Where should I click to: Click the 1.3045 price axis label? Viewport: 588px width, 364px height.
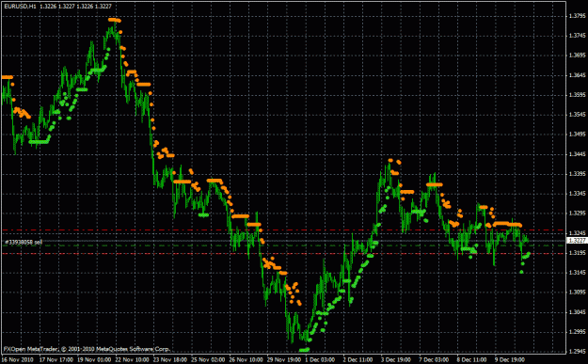coord(577,312)
